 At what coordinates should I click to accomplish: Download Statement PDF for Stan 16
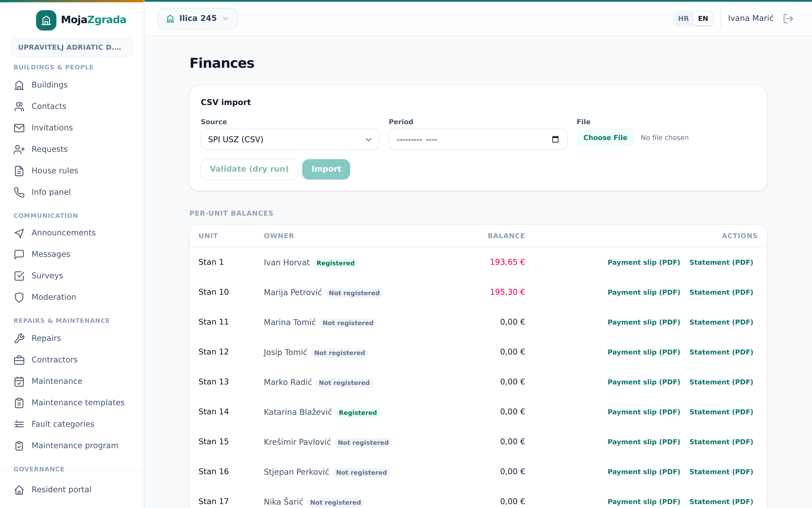[721, 472]
